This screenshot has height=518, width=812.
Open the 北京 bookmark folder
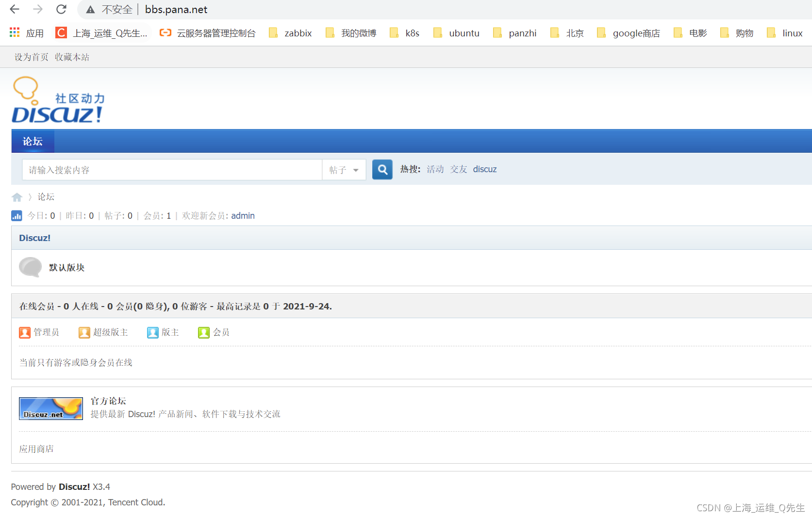(567, 33)
